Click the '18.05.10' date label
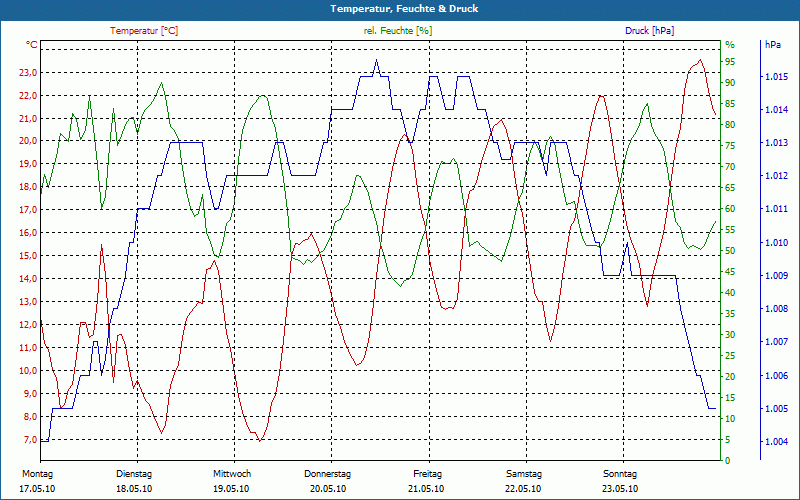The image size is (800, 500). coord(134,489)
